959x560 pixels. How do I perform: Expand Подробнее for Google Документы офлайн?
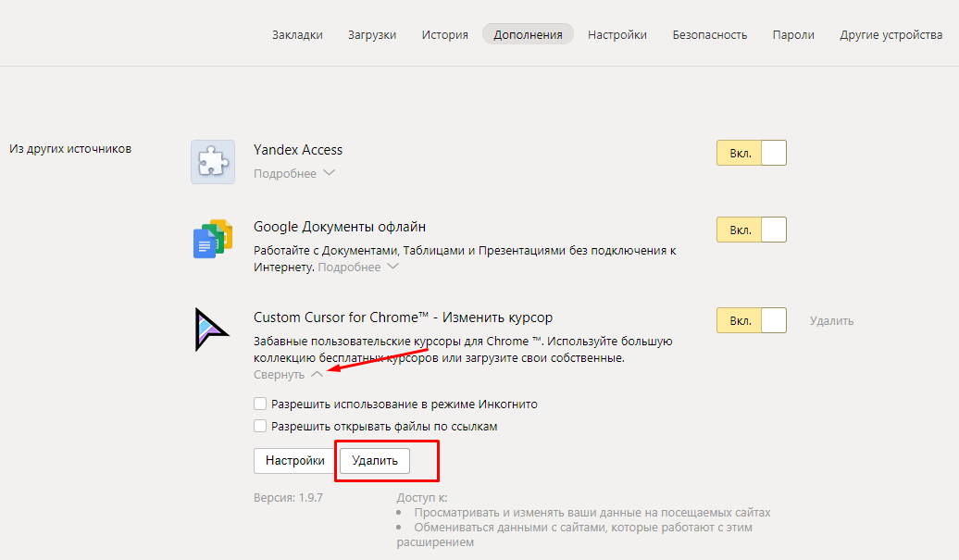click(x=358, y=268)
